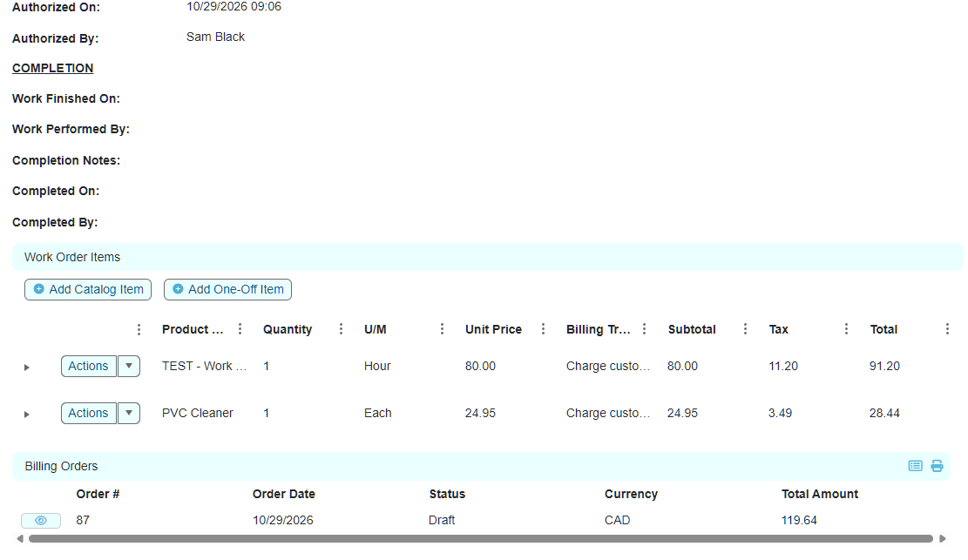Sort by the Product column header
Viewport: 968px width, 560px height.
pos(193,330)
